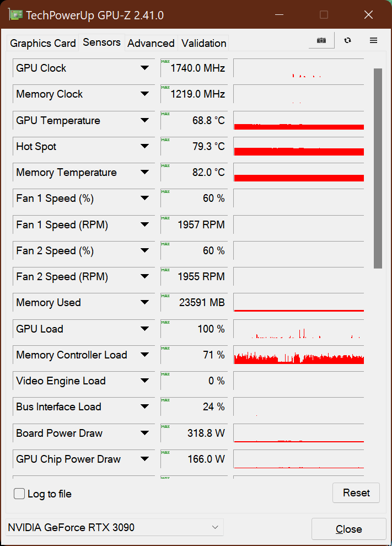Open the hamburger settings menu

(x=374, y=40)
